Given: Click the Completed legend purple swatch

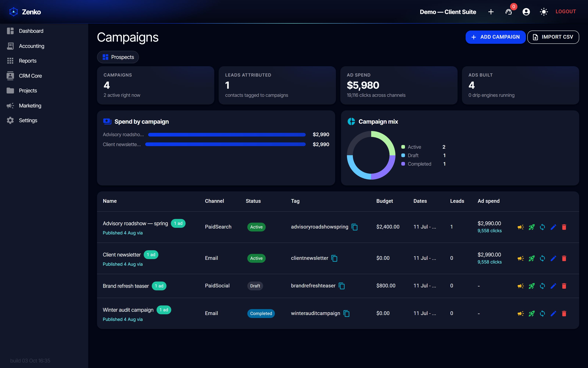Looking at the screenshot, I should coord(403,164).
